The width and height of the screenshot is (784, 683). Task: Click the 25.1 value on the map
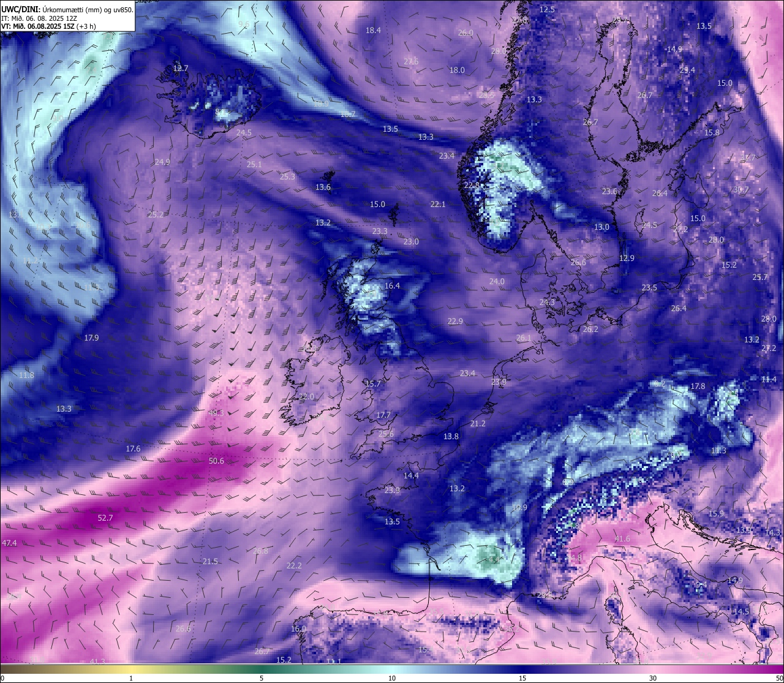254,165
